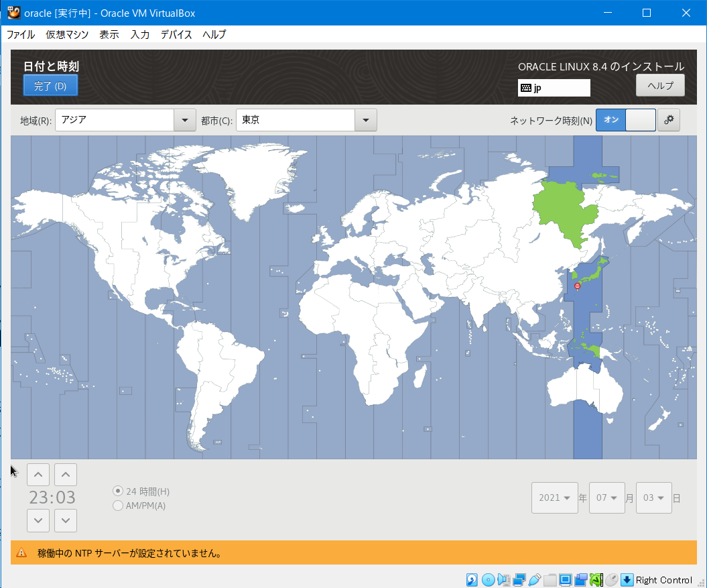Screen dimensions: 707x588
Task: Increase the minutes with the up arrow
Action: (66, 475)
